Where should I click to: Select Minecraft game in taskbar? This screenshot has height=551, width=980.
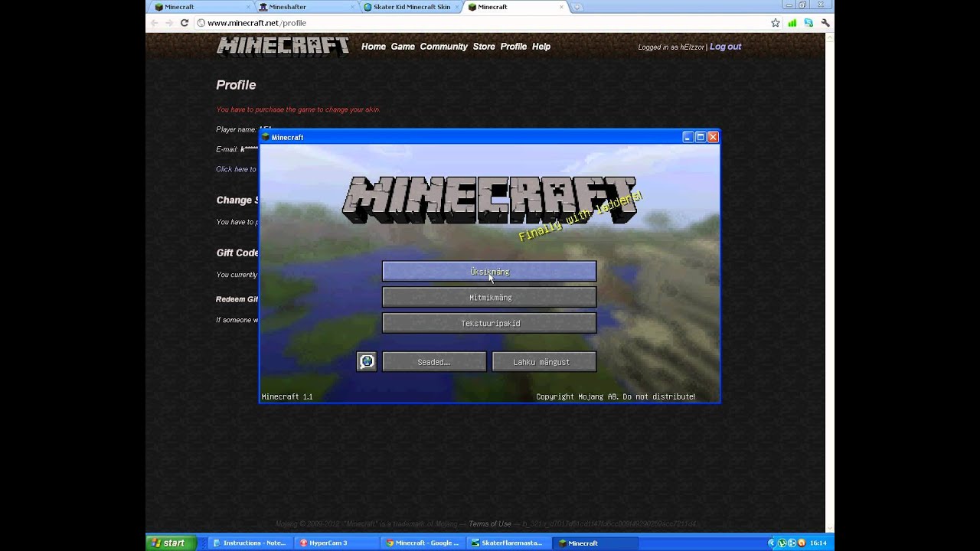click(595, 543)
